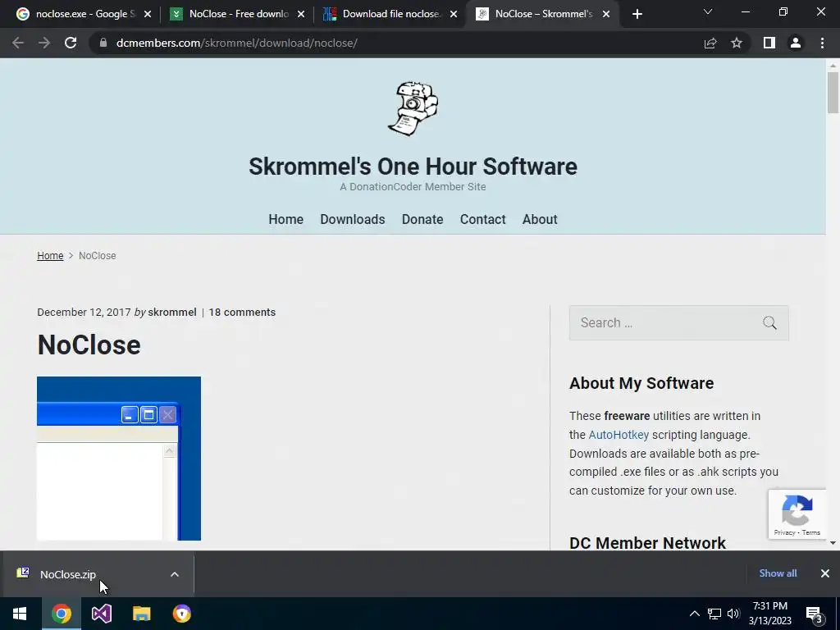
Task: Expand the NoClose.zip download options arrow
Action: coord(174,574)
